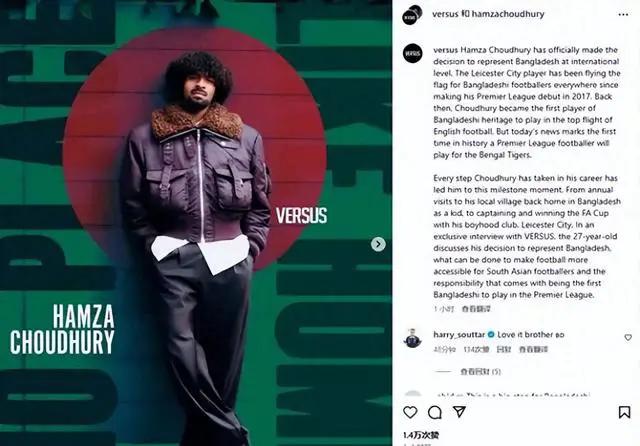
Task: Like the post with the heart icon
Action: [x=410, y=412]
